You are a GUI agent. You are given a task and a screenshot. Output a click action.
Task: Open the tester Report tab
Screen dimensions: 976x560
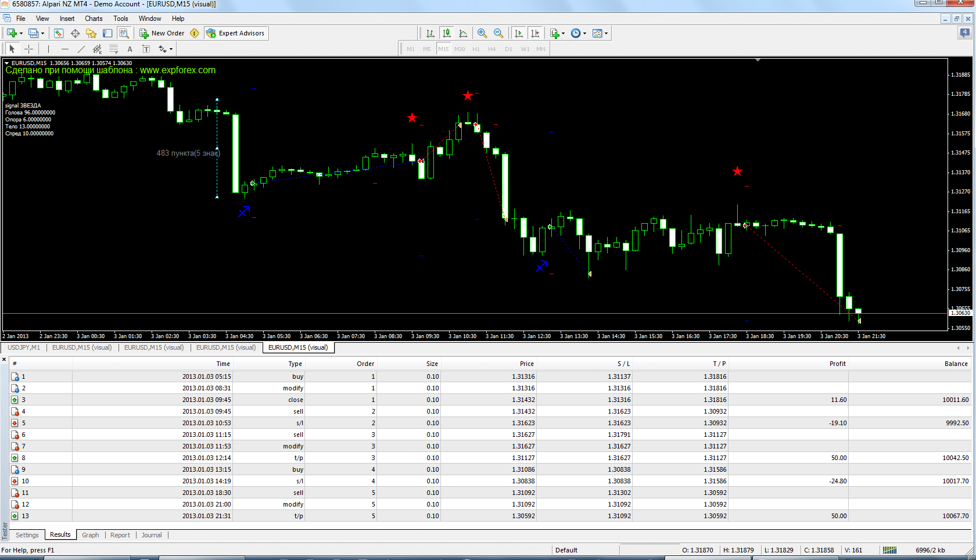click(120, 535)
